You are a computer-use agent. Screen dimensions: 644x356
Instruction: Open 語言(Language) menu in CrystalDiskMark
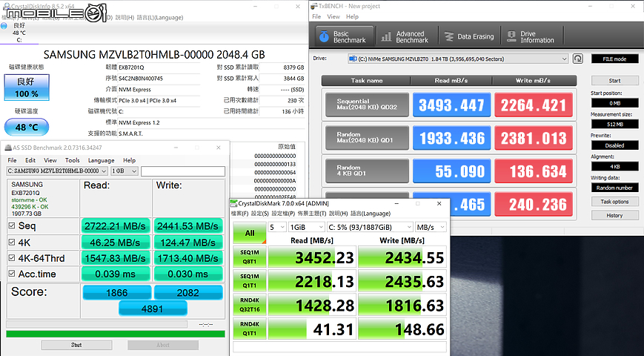click(x=371, y=214)
